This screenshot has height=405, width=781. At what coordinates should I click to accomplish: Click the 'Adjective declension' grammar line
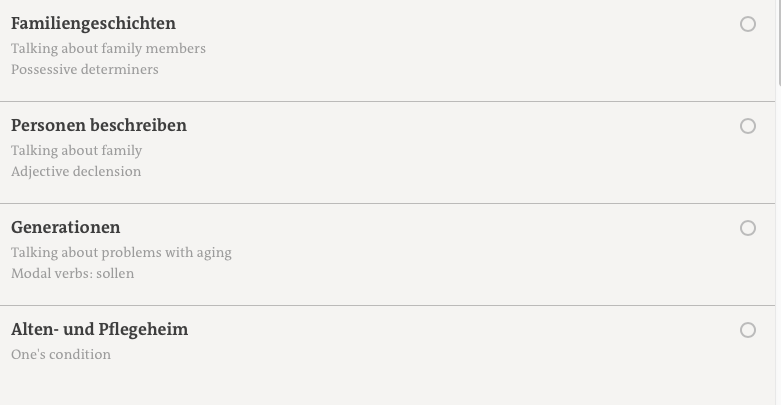click(x=76, y=171)
